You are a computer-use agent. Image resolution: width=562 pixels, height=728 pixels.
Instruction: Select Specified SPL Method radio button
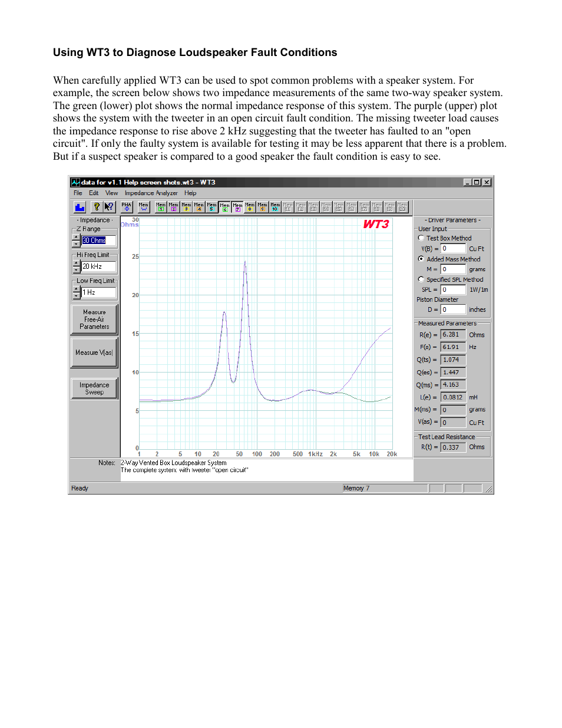pos(421,279)
